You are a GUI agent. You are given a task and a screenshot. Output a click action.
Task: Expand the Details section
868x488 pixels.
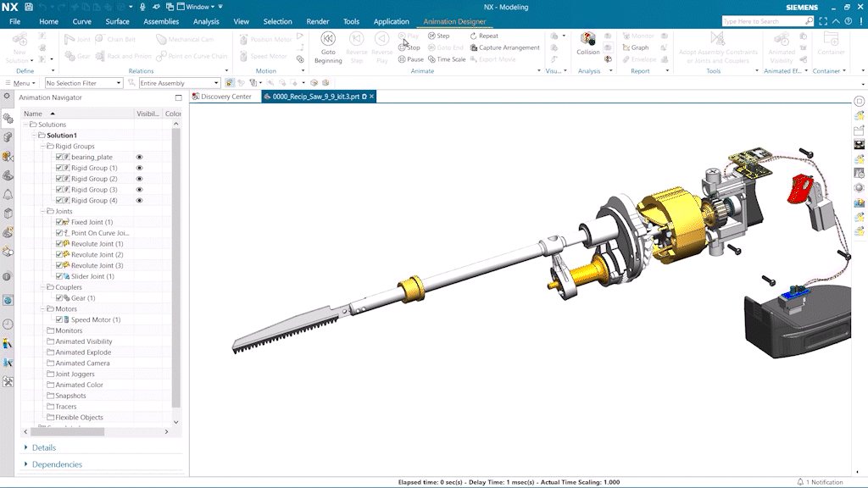[44, 447]
